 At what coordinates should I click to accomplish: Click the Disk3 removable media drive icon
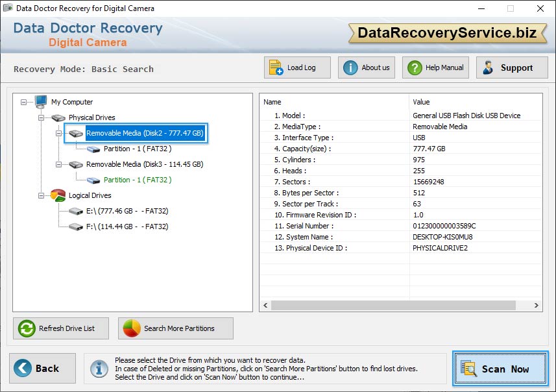(x=75, y=164)
